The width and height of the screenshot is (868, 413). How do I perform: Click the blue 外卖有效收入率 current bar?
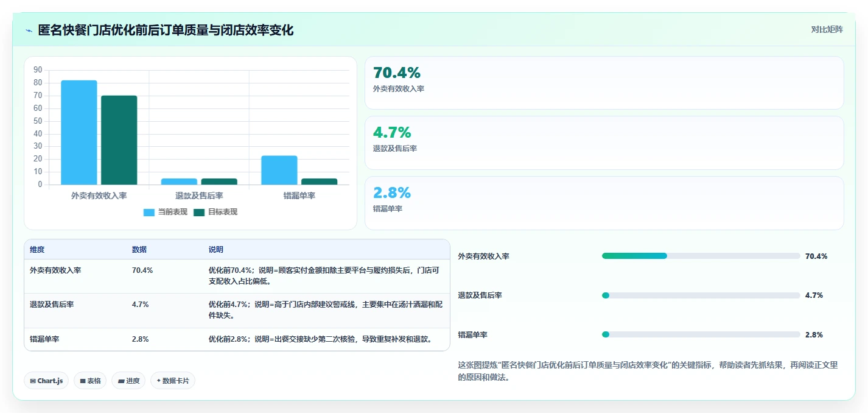[79, 132]
